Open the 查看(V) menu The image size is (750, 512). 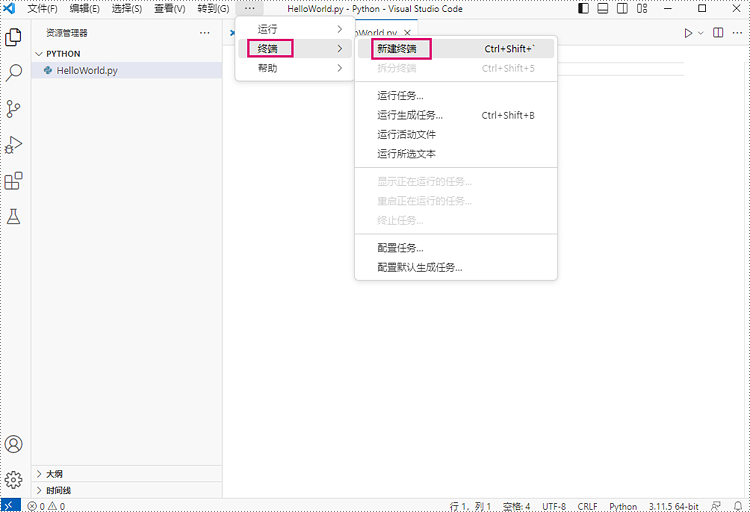[169, 9]
